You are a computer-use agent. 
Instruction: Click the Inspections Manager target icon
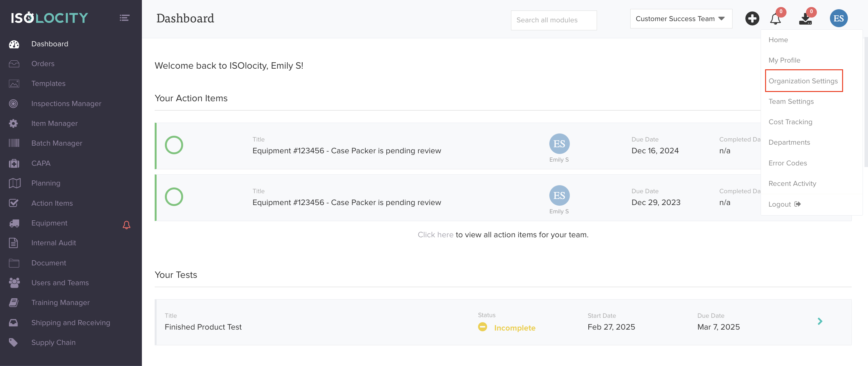pyautogui.click(x=13, y=104)
